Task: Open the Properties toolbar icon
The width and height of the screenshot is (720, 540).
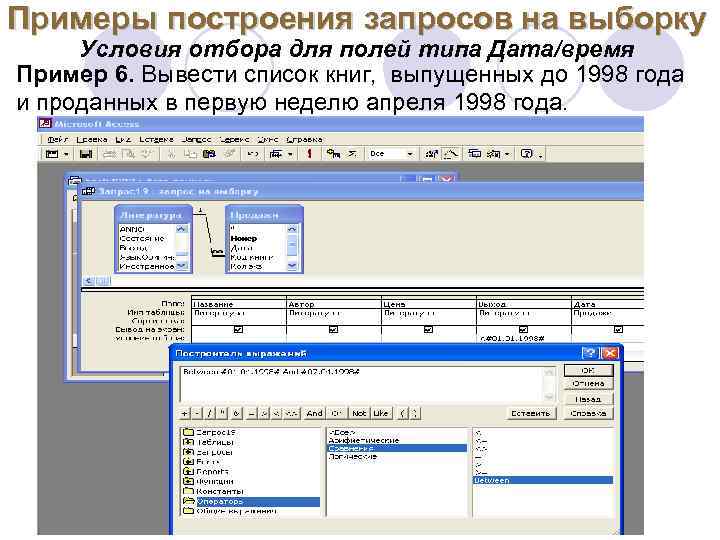Action: pos(432,154)
